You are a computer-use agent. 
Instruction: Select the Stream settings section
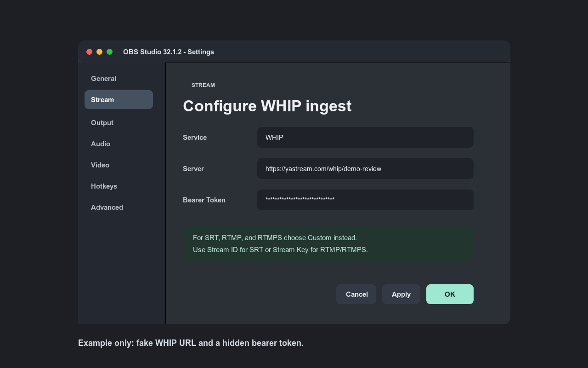click(119, 100)
